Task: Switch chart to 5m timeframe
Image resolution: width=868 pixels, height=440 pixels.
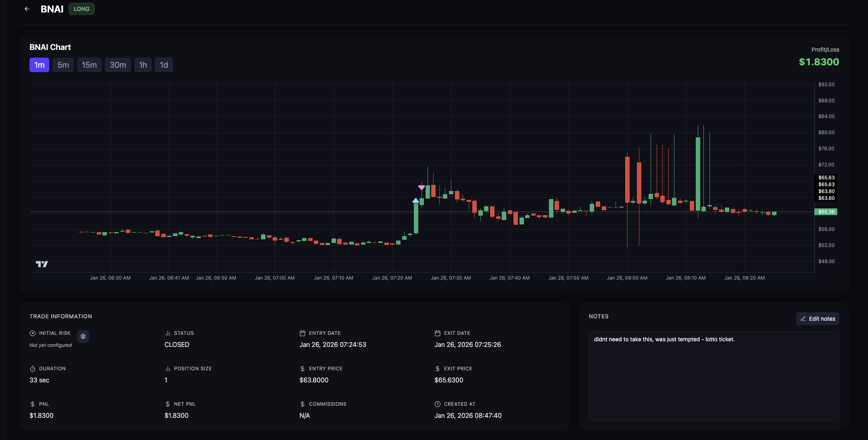Action: click(63, 65)
